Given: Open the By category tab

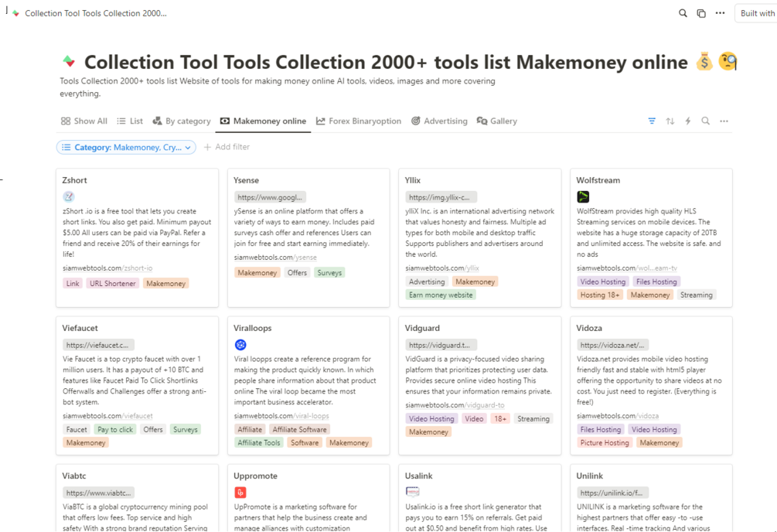Looking at the screenshot, I should tap(182, 121).
